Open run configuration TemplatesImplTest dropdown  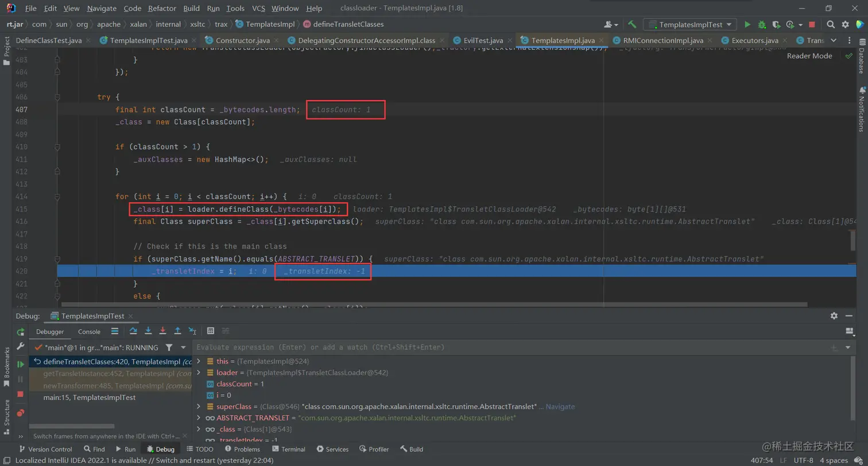[x=691, y=25]
